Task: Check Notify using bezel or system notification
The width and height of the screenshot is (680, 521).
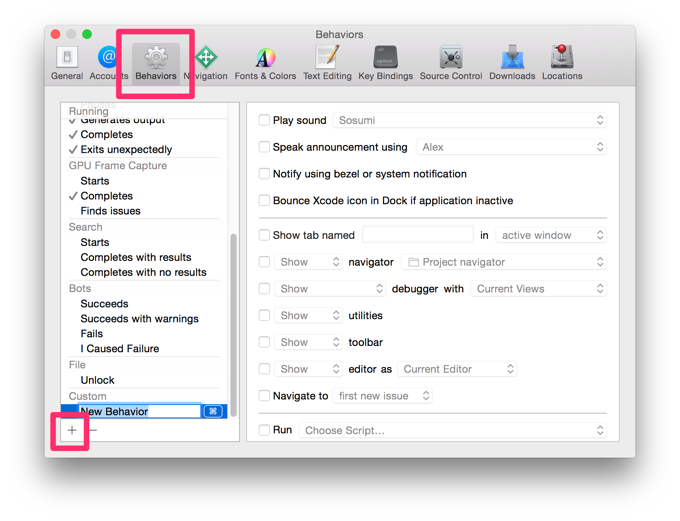Action: [x=264, y=174]
